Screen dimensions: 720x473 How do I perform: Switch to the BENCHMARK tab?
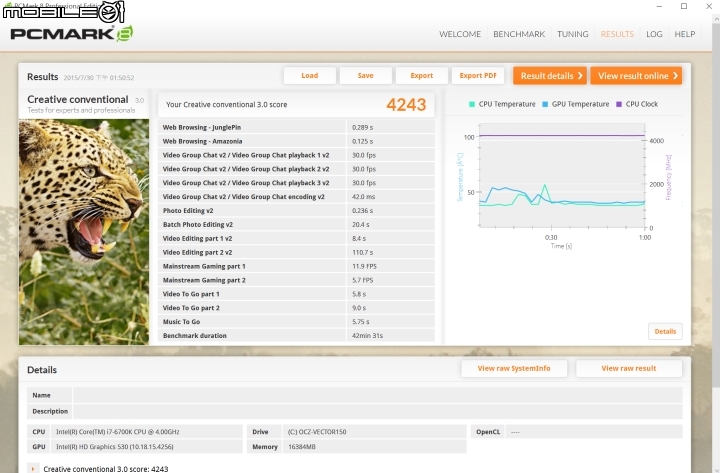coord(519,34)
